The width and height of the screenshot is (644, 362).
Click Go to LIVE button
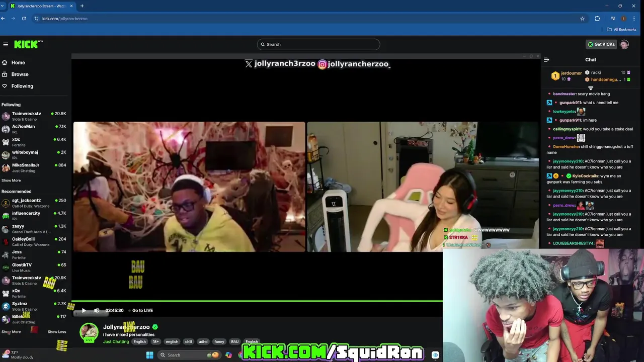pos(140,310)
